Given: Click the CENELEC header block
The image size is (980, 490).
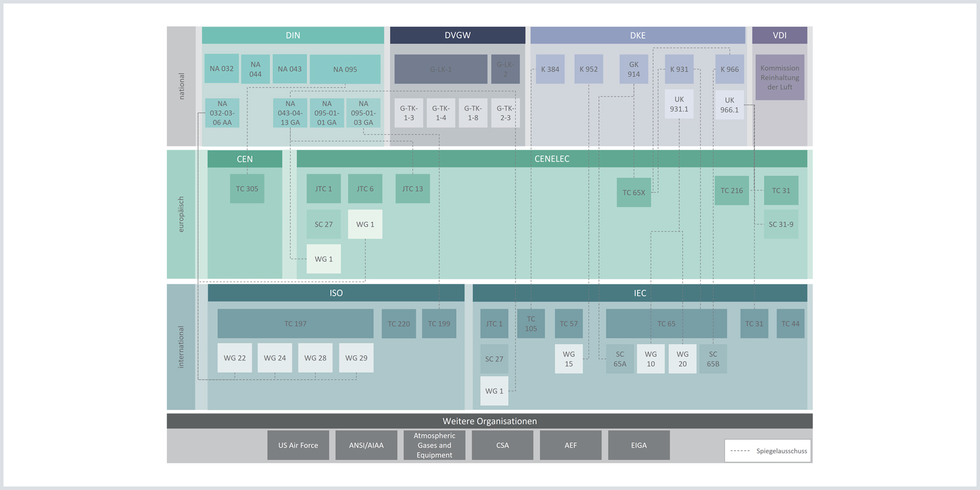Looking at the screenshot, I should 552,159.
